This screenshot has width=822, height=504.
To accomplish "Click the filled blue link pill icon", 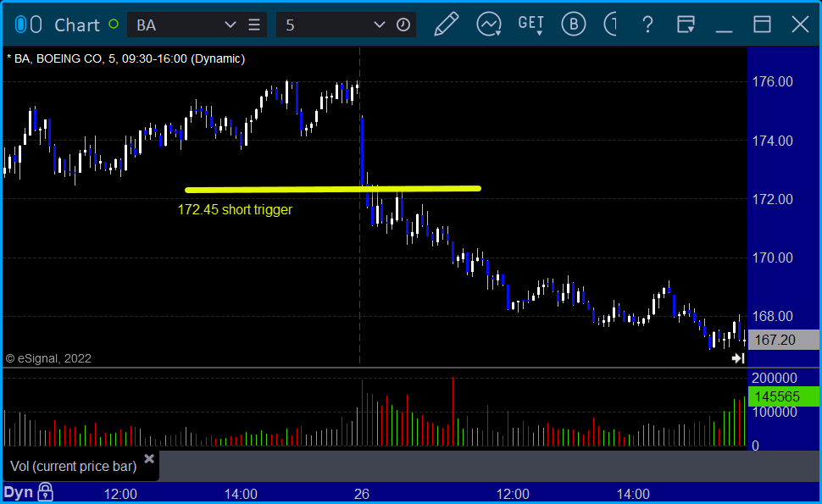I will (x=20, y=25).
